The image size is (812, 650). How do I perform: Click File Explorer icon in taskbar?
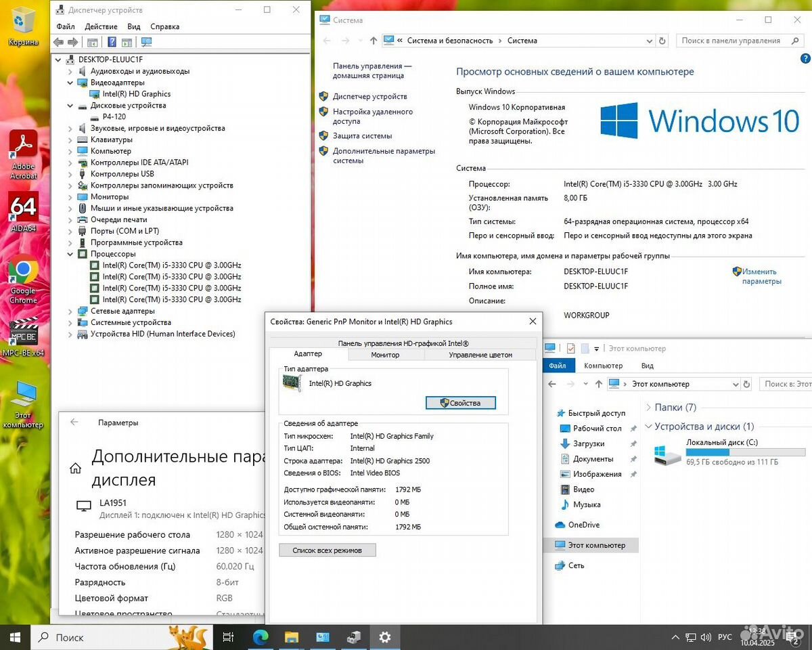click(292, 637)
